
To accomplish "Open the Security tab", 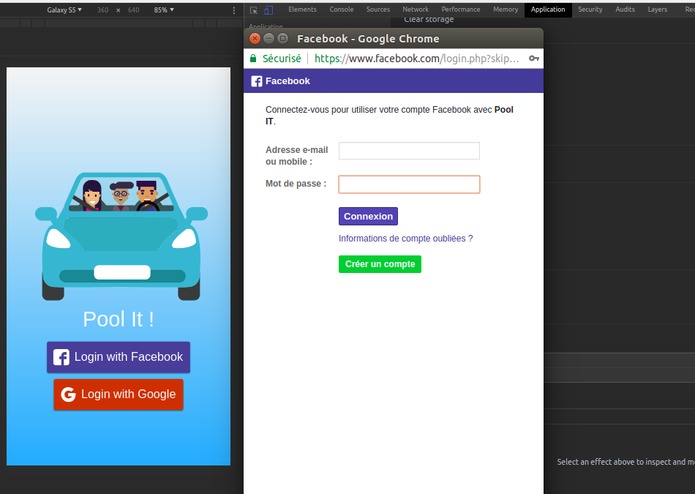I will (590, 9).
